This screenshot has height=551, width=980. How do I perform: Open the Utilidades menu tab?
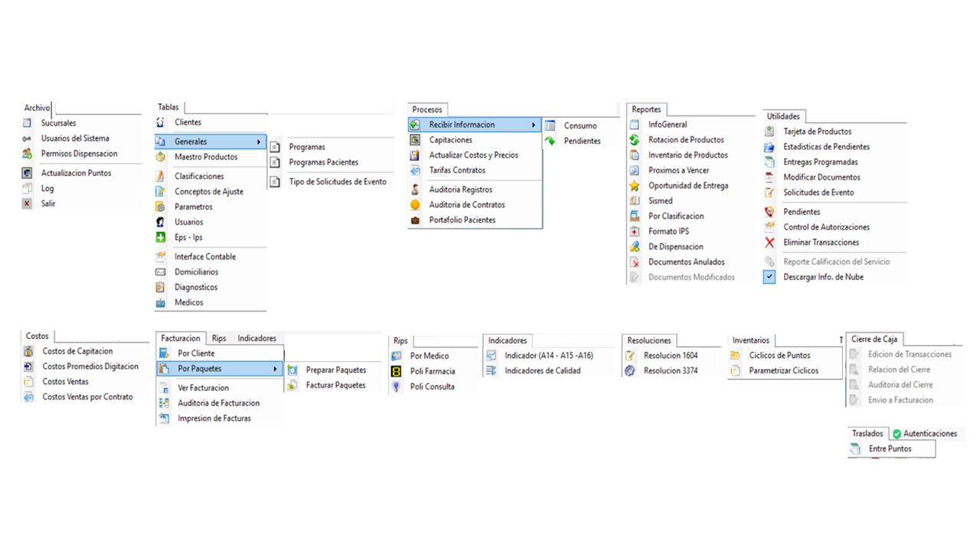point(783,116)
